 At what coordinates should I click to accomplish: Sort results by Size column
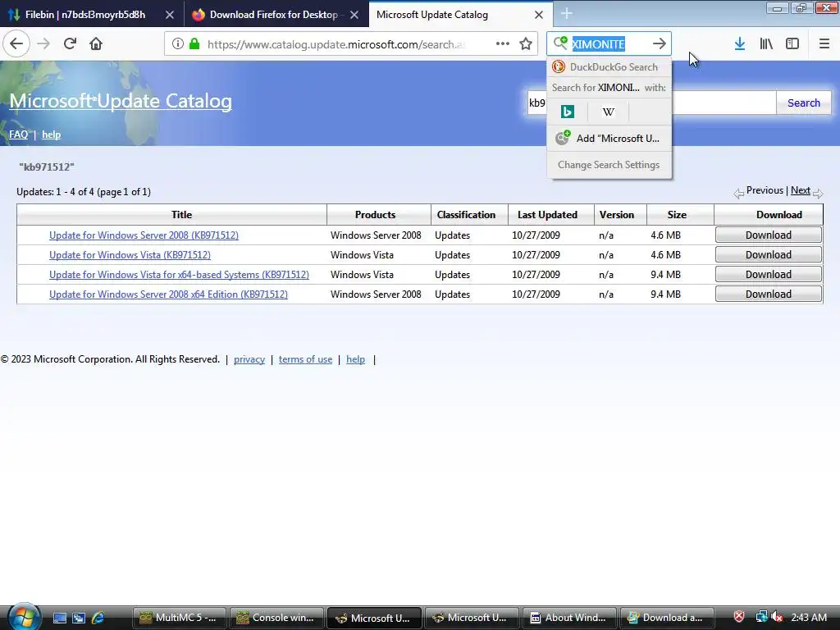[x=677, y=215]
